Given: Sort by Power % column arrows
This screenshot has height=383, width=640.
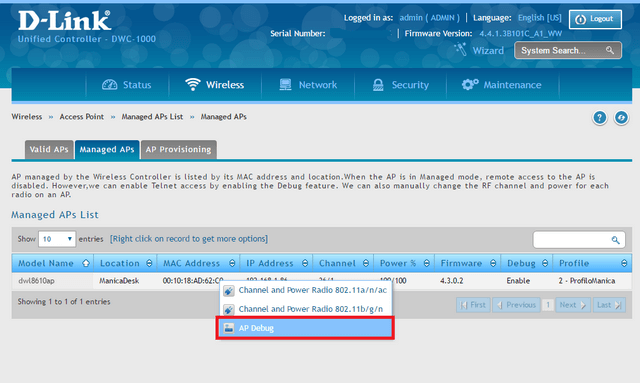Looking at the screenshot, I should pyautogui.click(x=427, y=263).
